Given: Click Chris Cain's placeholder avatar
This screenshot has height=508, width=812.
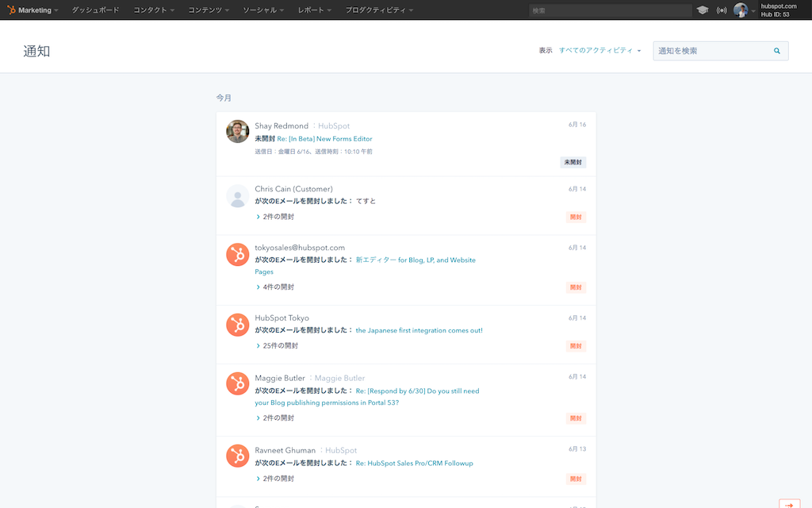Looking at the screenshot, I should (238, 196).
